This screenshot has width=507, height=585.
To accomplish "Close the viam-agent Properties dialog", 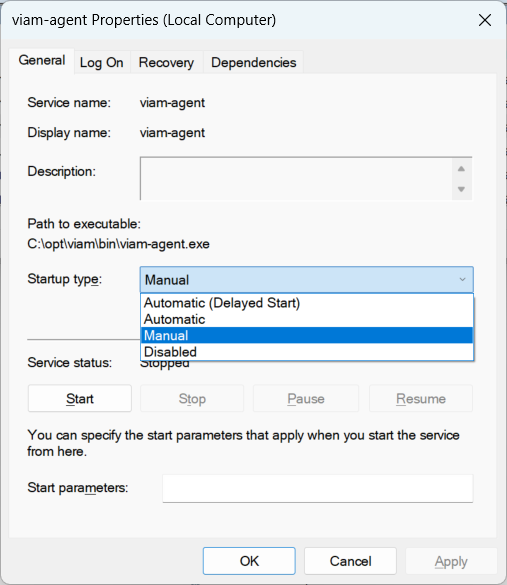I will tap(485, 20).
